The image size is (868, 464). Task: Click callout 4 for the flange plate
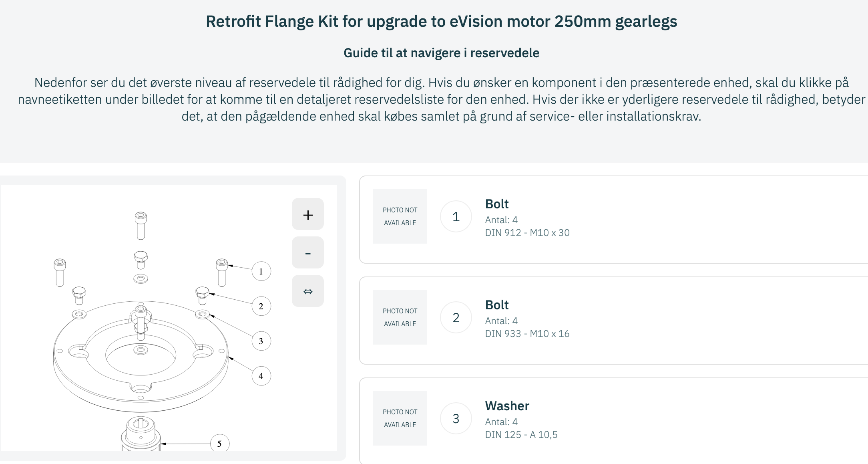(261, 376)
